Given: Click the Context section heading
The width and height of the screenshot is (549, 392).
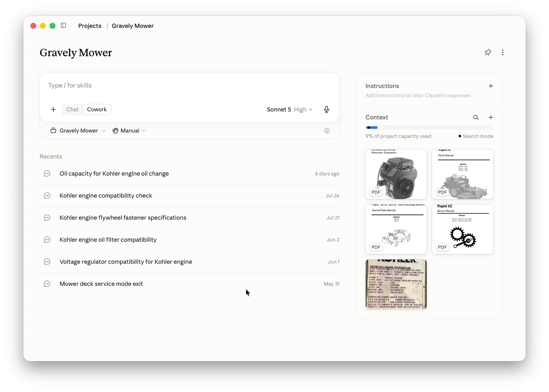Looking at the screenshot, I should (377, 117).
